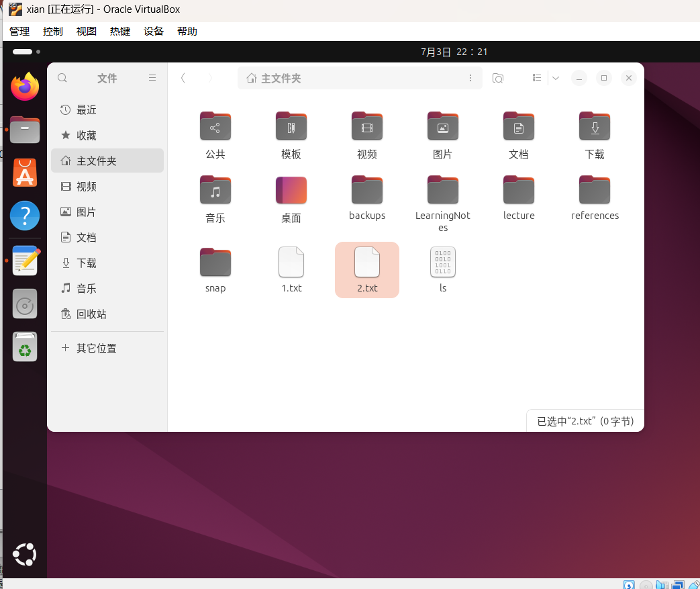Open 最近 in the sidebar
The image size is (700, 589).
click(x=107, y=110)
